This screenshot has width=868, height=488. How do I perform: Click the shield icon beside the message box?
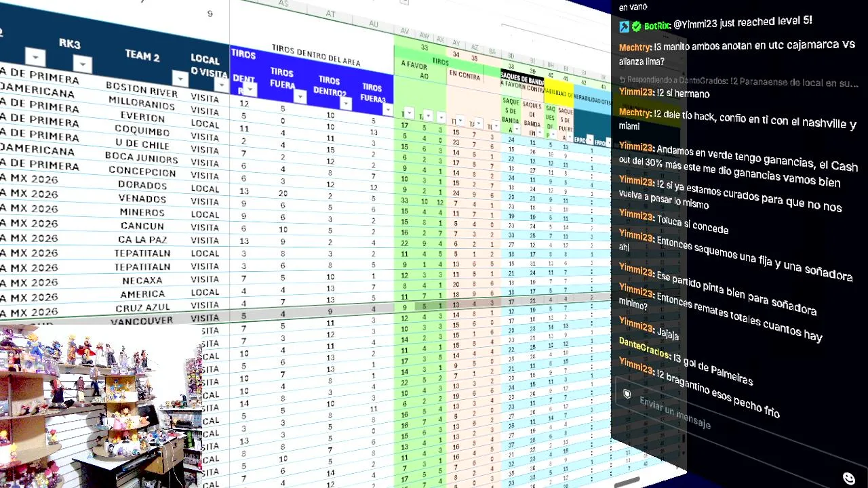[x=627, y=394]
